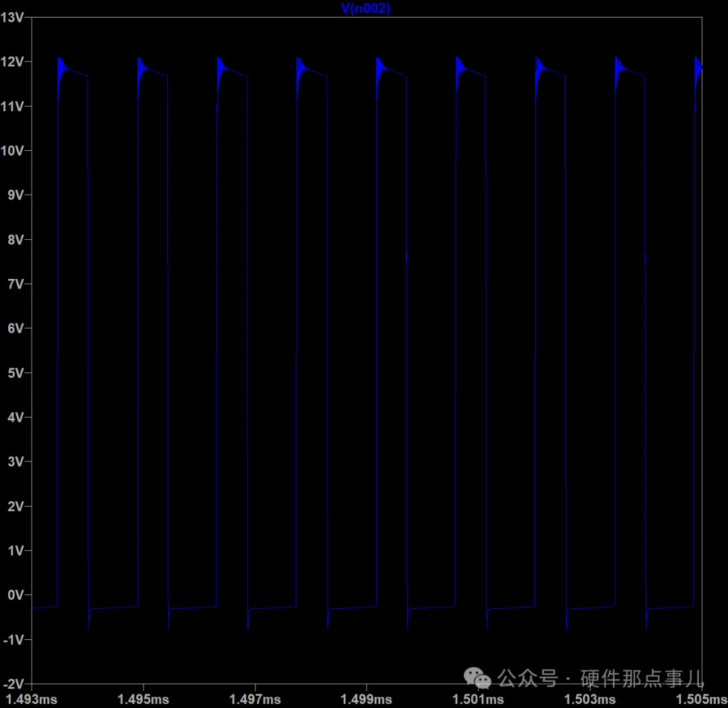Select the -2V label at axis bottom
728x708 pixels.
13,684
